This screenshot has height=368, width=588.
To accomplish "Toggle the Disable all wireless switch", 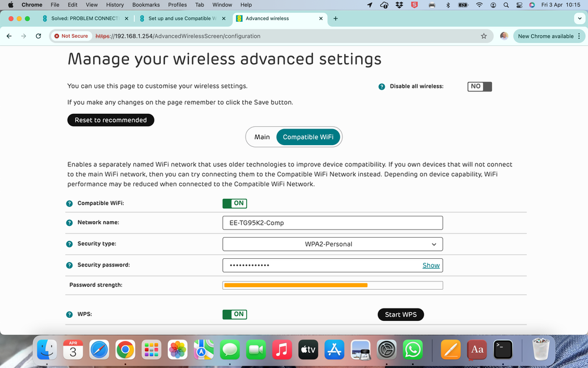I will coord(479,87).
